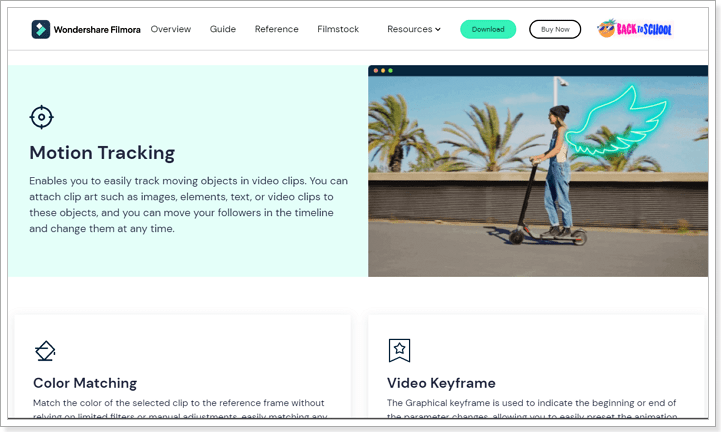Image resolution: width=721 pixels, height=432 pixels.
Task: Click the Video Keyframe bookmark star icon
Action: coord(399,351)
